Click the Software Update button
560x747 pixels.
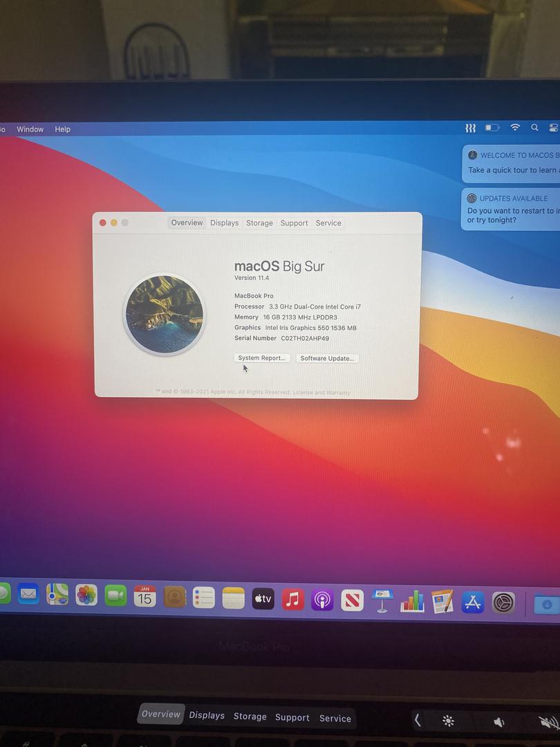coord(327,358)
